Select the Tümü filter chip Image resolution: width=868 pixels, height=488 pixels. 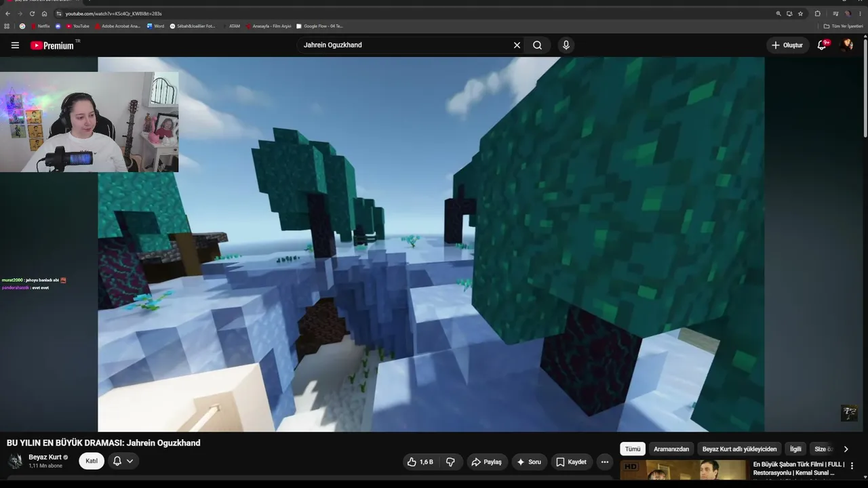tap(633, 449)
